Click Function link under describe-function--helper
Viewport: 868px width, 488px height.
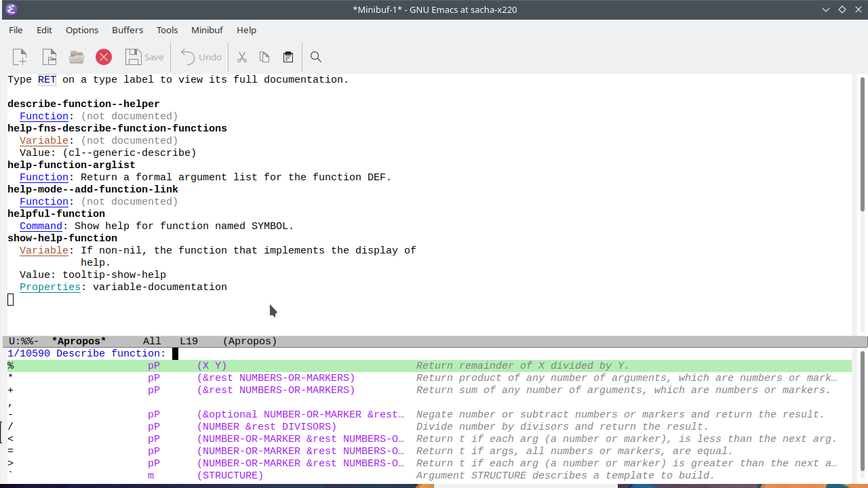pyautogui.click(x=44, y=116)
